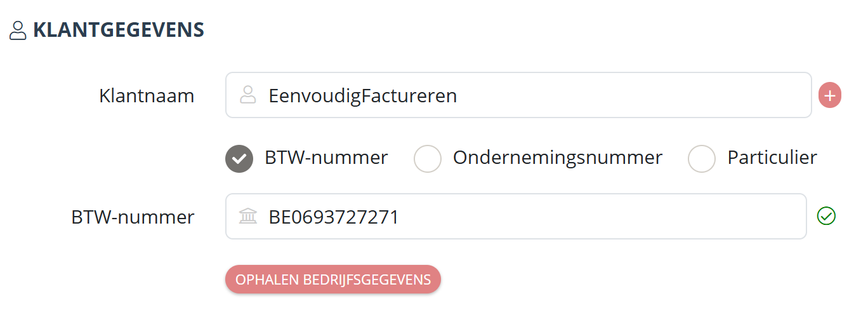The height and width of the screenshot is (310, 868).
Task: Click the EenvoudigFactureren customer name text
Action: click(363, 96)
